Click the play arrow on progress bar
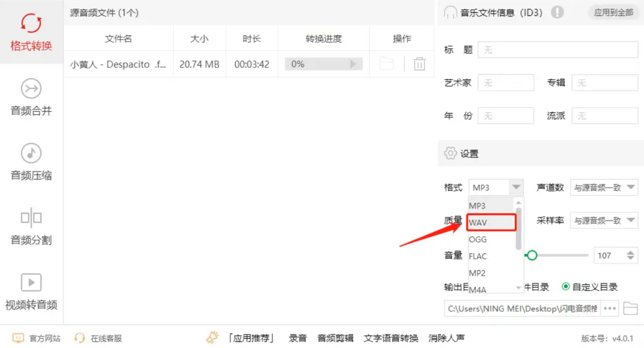 pyautogui.click(x=353, y=64)
